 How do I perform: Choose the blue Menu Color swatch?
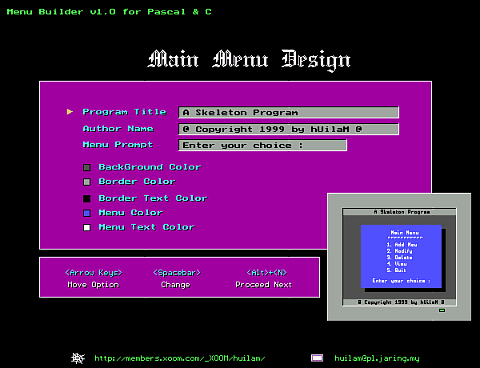point(87,213)
